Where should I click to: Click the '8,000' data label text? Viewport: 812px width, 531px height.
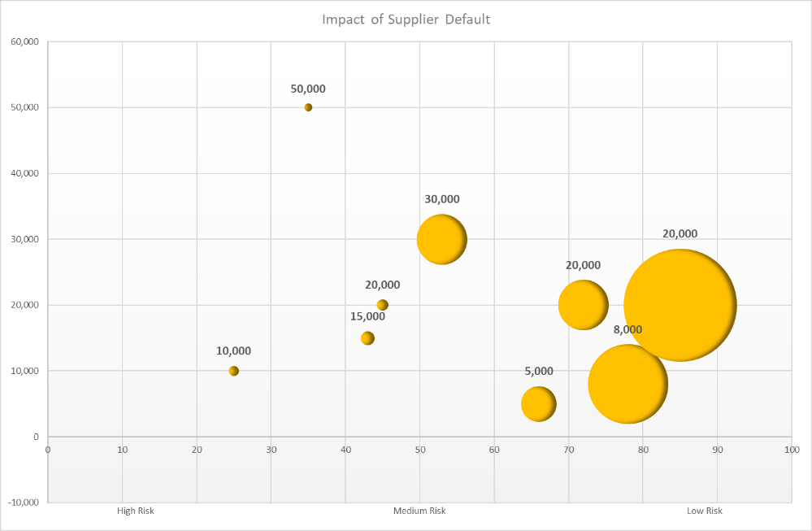click(x=627, y=329)
